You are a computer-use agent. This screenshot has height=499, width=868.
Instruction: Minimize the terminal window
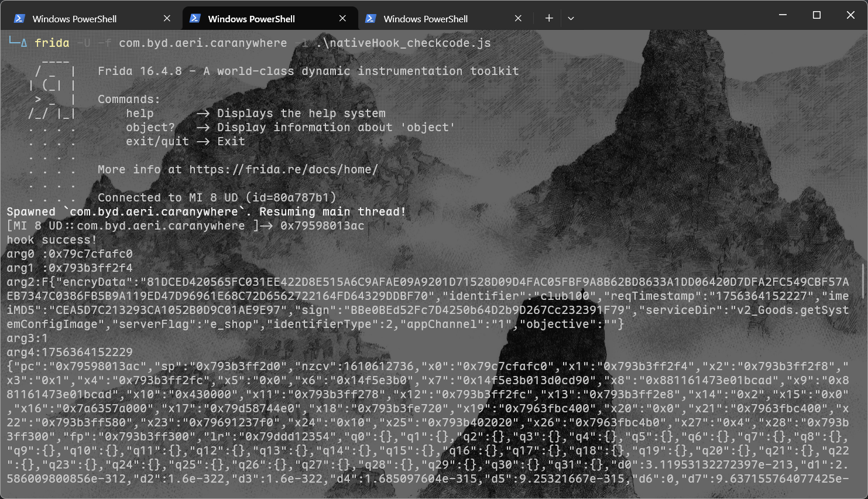[783, 15]
